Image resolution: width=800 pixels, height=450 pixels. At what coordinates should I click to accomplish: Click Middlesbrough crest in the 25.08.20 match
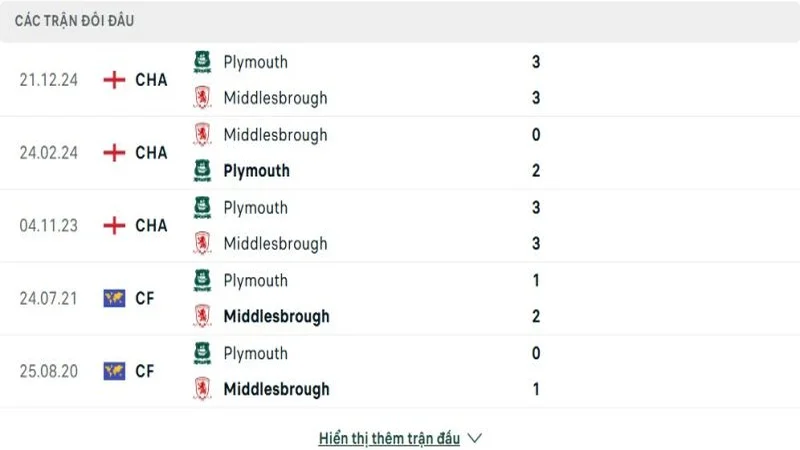202,389
